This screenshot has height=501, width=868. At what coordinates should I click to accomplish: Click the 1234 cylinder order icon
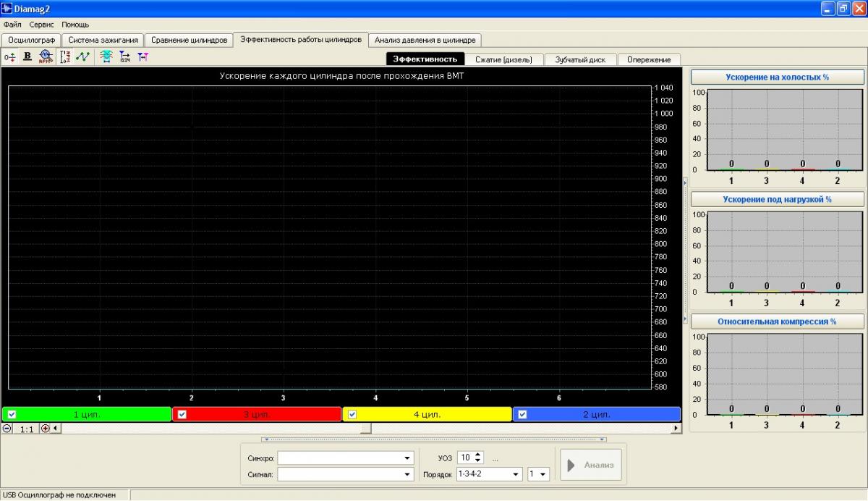pos(124,56)
